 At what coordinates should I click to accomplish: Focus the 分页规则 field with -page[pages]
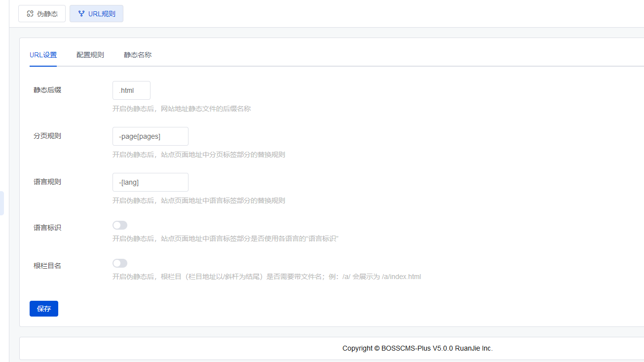click(x=150, y=136)
